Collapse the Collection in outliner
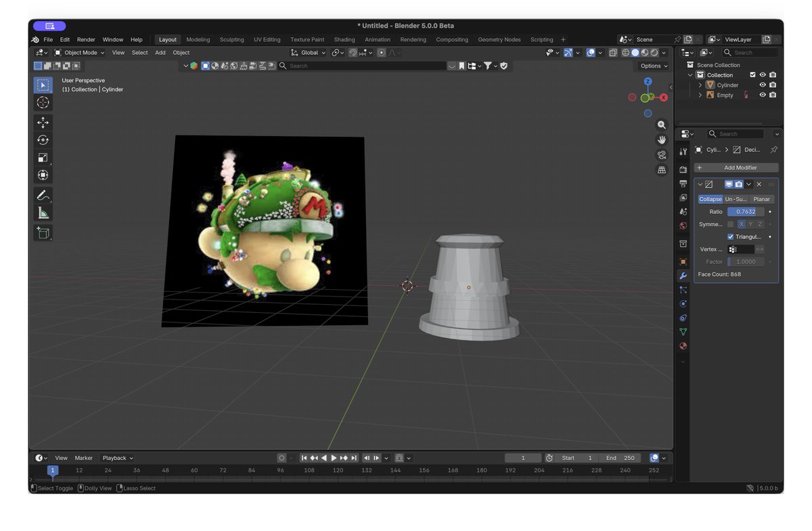This screenshot has width=812, height=531. click(x=690, y=75)
